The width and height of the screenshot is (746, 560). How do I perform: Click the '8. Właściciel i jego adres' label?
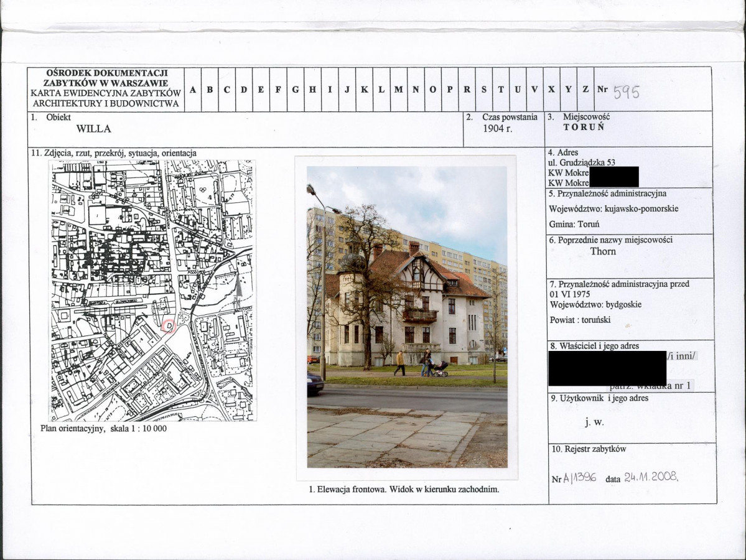pos(594,346)
